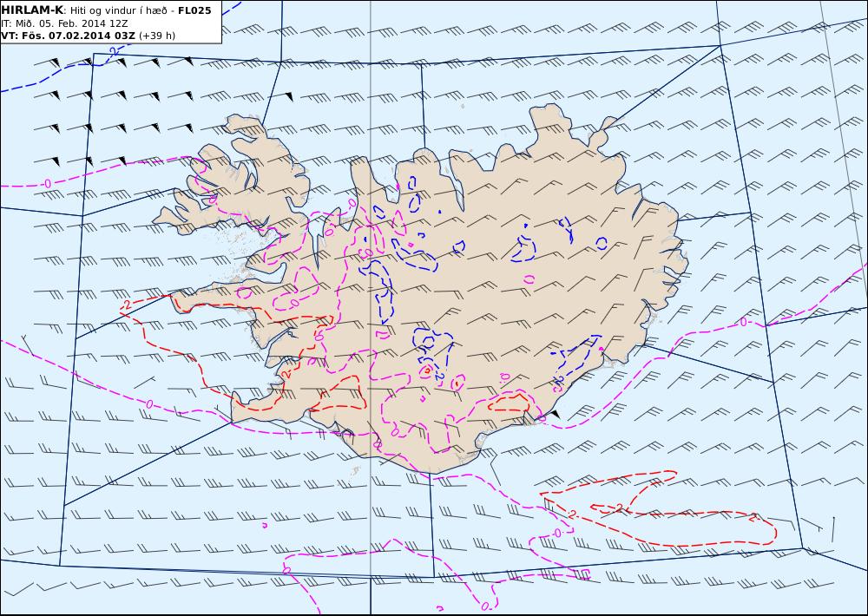Click the 'IT: Mið. 05. Feb. 2014 12Z' line
Screen dimensions: 868x616
pyautogui.click(x=65, y=23)
